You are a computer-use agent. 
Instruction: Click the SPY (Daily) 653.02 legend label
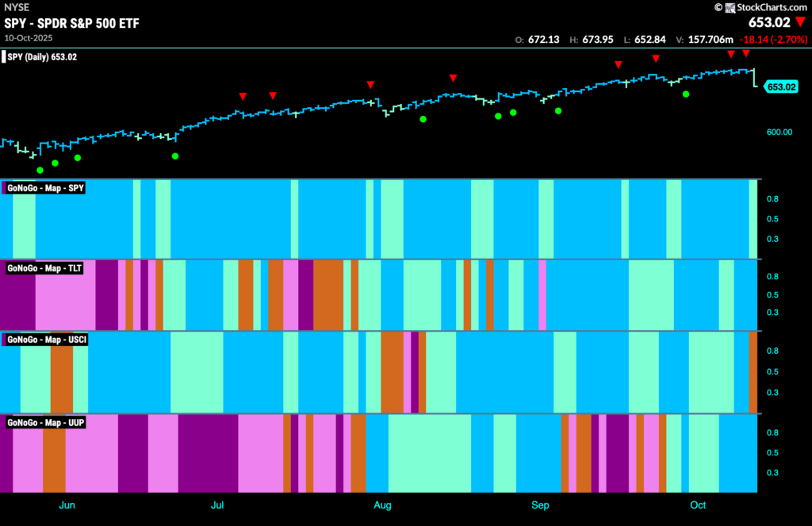point(42,57)
